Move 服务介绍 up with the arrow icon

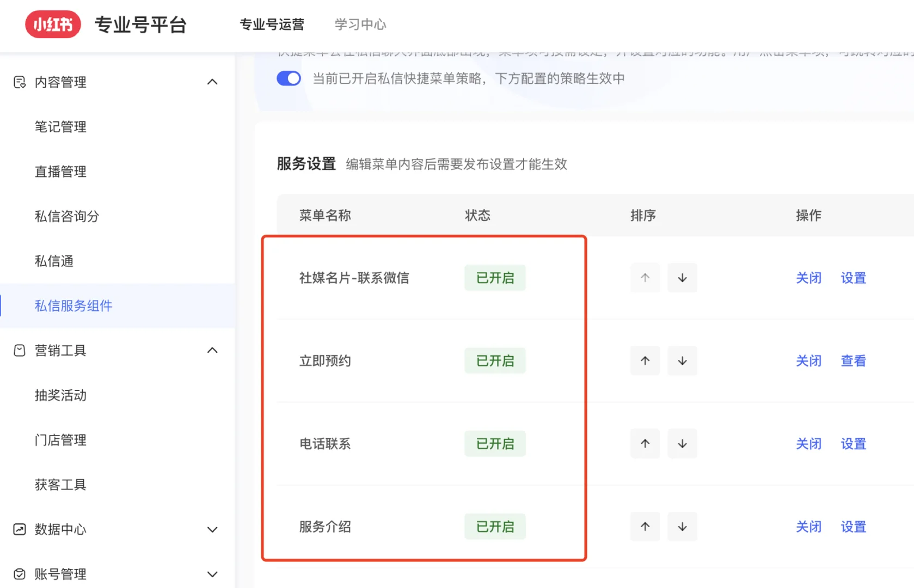point(645,526)
